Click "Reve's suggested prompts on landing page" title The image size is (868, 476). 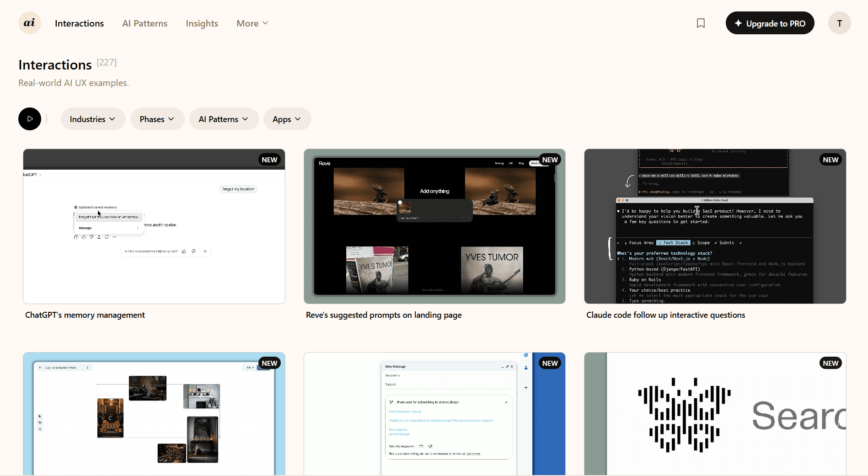384,315
